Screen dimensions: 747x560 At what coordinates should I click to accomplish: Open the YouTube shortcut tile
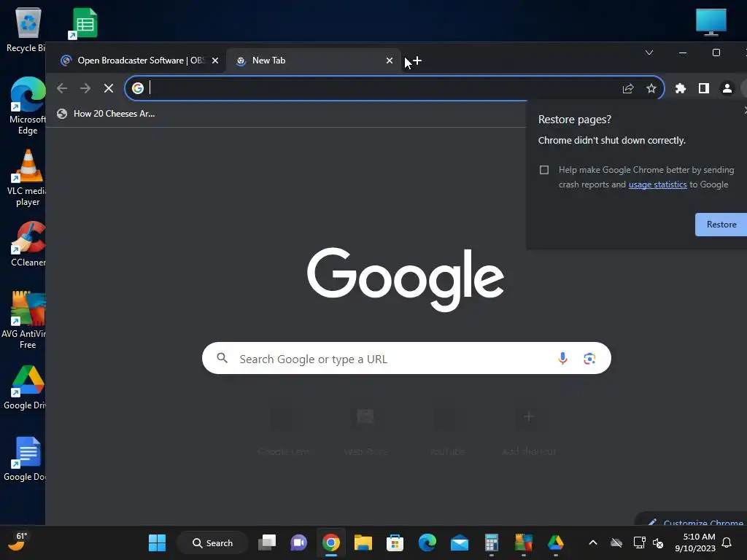point(447,430)
